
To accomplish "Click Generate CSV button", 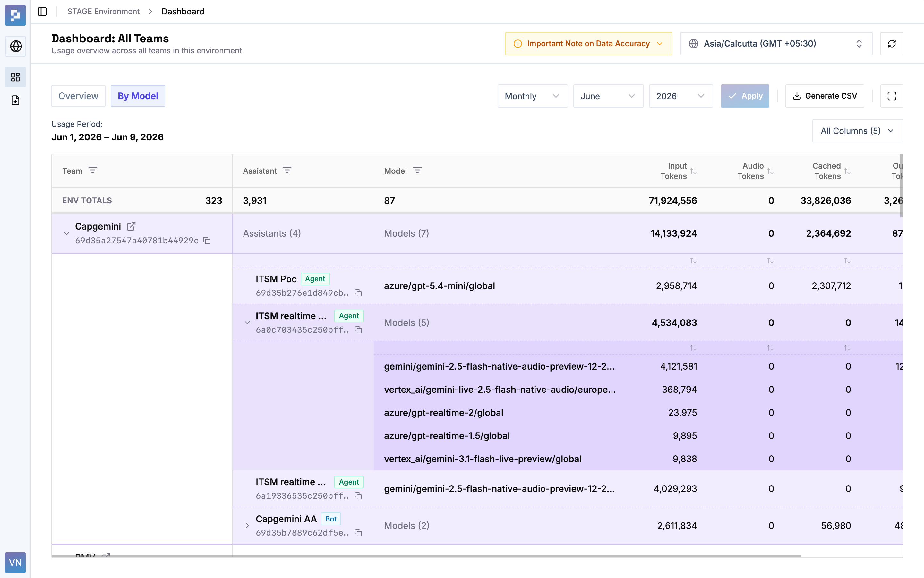I will tap(825, 96).
